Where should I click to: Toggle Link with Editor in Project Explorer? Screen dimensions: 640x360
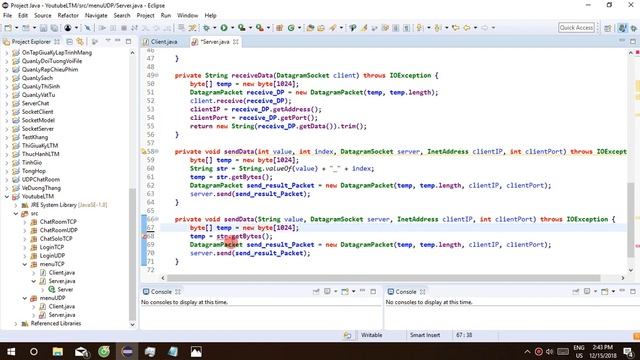[x=80, y=42]
